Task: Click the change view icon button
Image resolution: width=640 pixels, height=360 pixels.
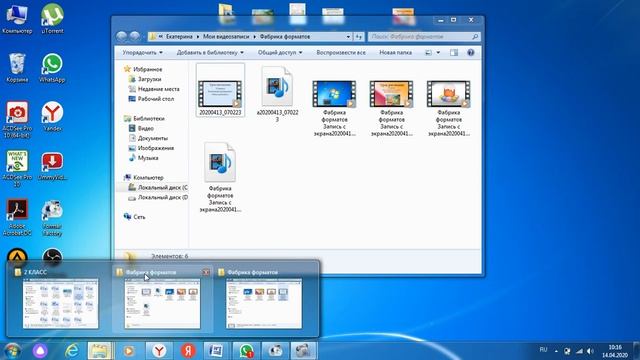Action: point(428,53)
